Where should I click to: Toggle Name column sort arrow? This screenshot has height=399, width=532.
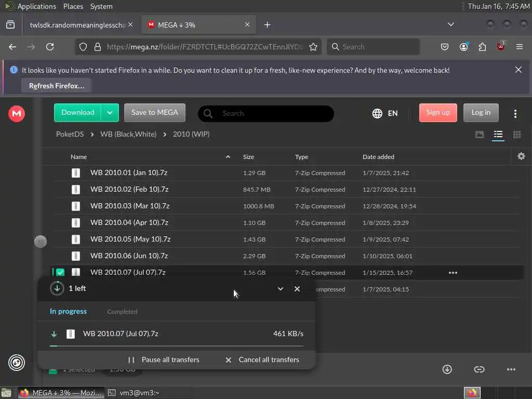pos(228,156)
